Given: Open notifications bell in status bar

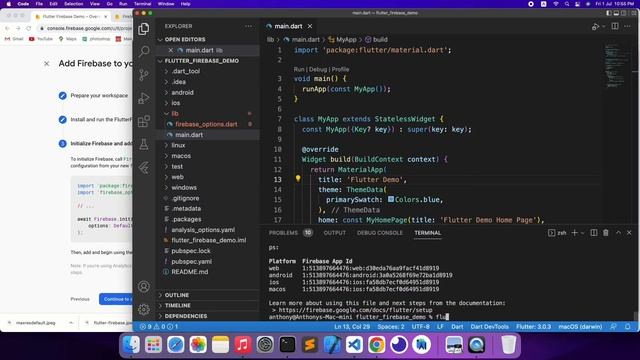Looking at the screenshot, I should [x=627, y=327].
